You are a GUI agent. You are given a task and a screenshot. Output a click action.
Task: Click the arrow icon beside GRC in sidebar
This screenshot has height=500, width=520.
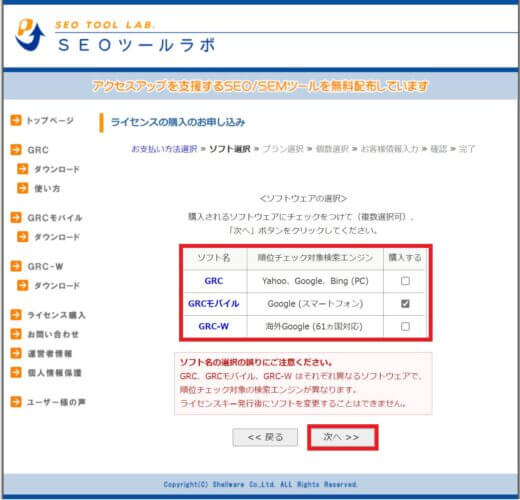click(x=16, y=150)
